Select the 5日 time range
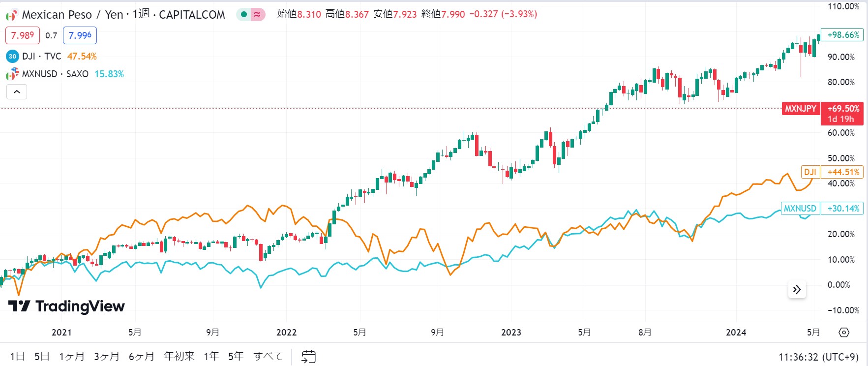 point(42,356)
